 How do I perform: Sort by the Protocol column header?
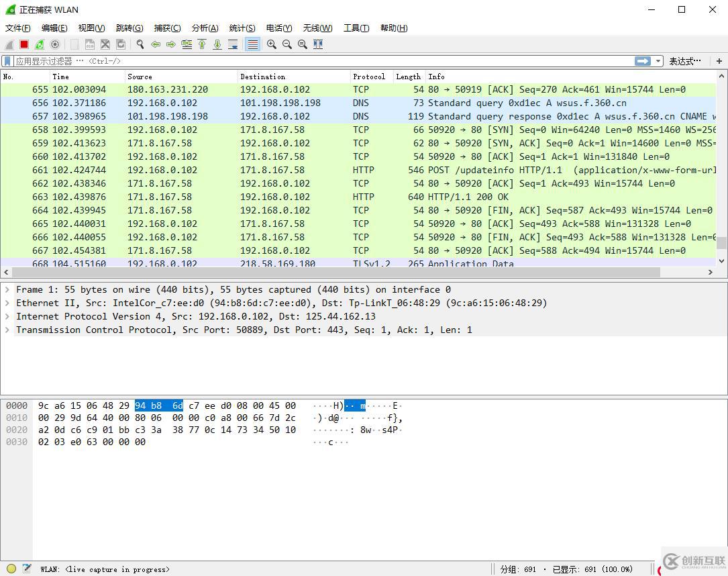pos(372,77)
